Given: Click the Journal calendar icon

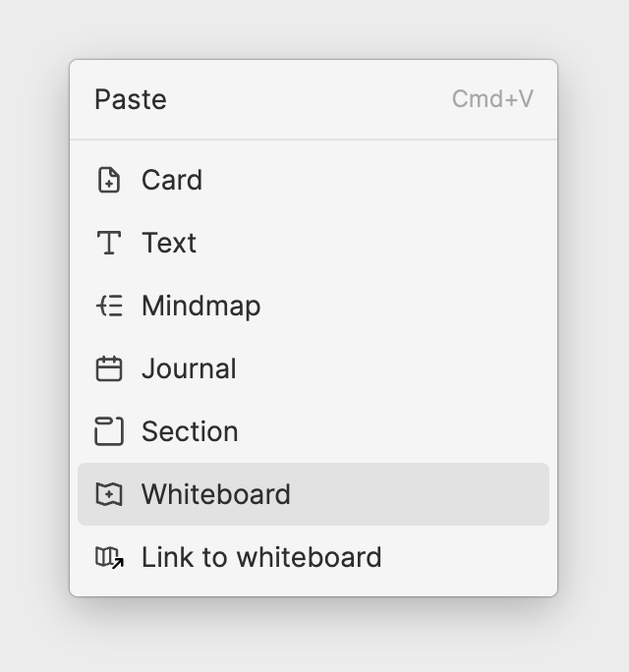Looking at the screenshot, I should coord(109,368).
